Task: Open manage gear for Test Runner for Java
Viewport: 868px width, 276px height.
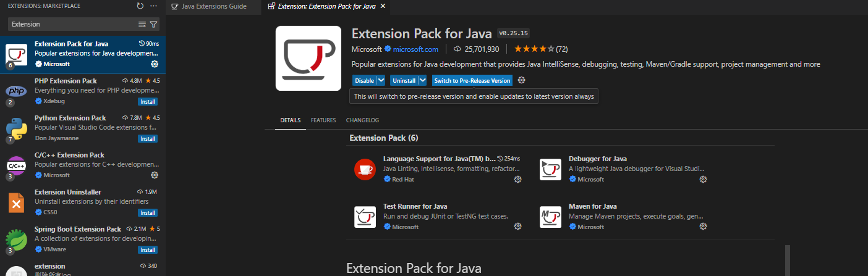Action: 518,227
